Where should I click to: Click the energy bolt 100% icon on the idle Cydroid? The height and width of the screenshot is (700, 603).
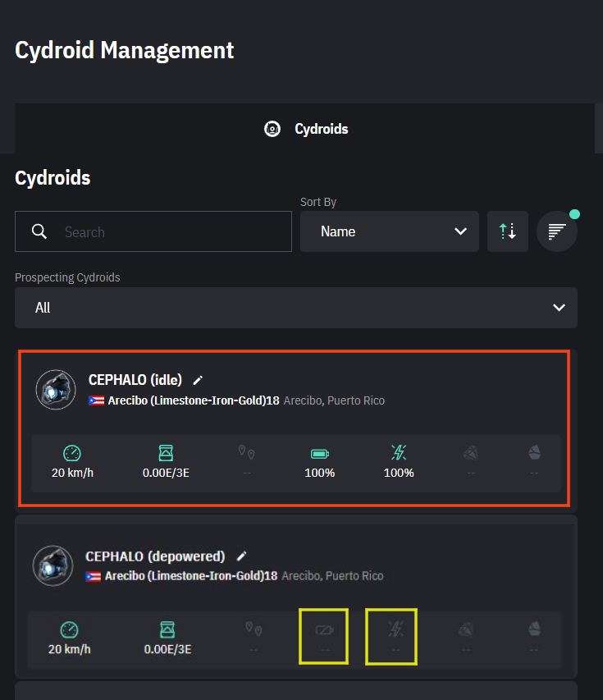(x=399, y=453)
